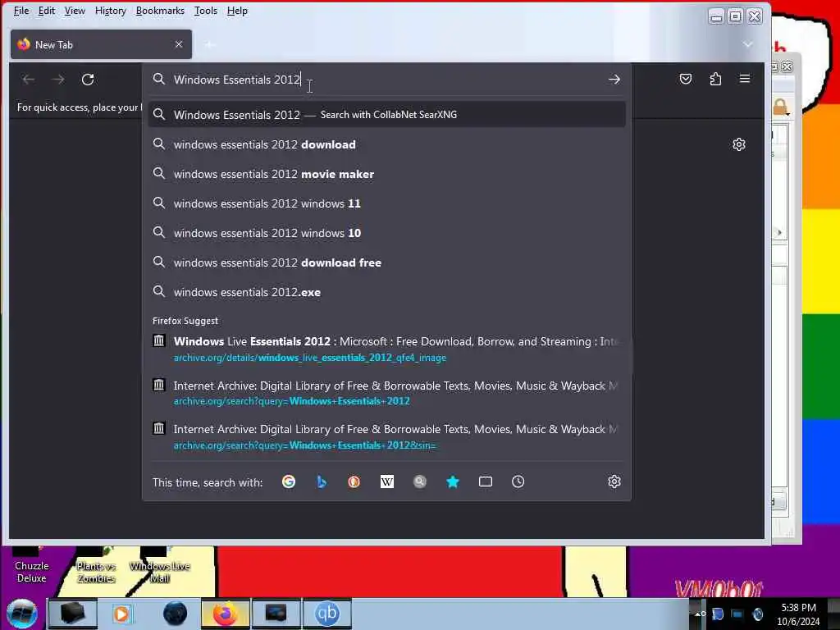Click the Go arrow in the address bar
The image size is (840, 630).
614,80
